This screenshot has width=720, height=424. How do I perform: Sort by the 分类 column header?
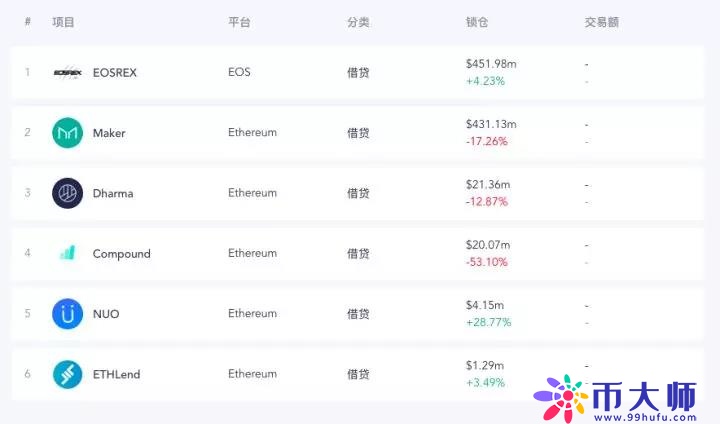358,22
